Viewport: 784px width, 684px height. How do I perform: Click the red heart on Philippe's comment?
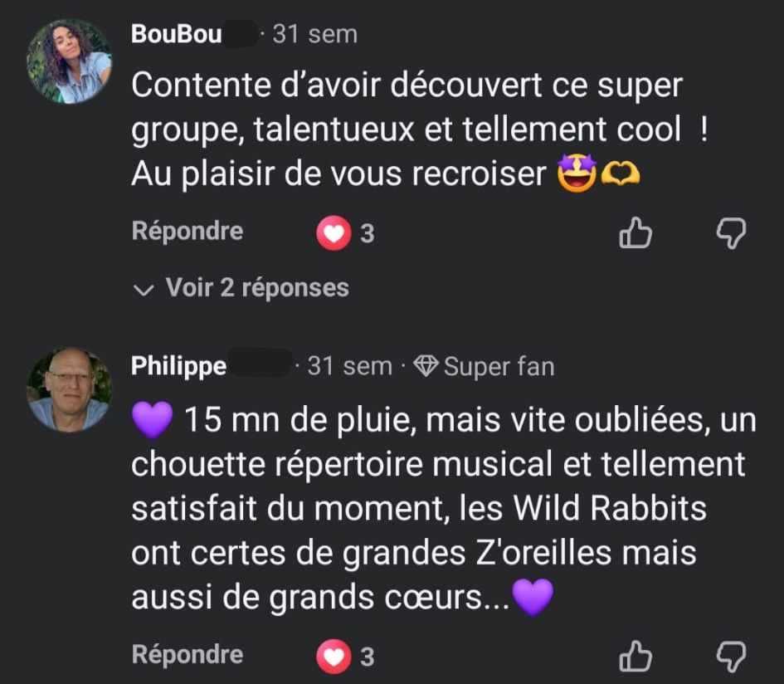(334, 657)
